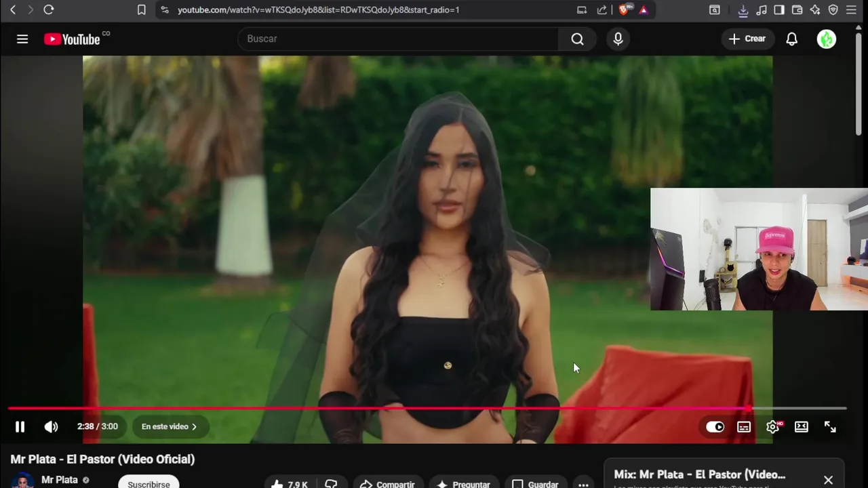
Task: Open Brave Shields lion icon
Action: [623, 9]
